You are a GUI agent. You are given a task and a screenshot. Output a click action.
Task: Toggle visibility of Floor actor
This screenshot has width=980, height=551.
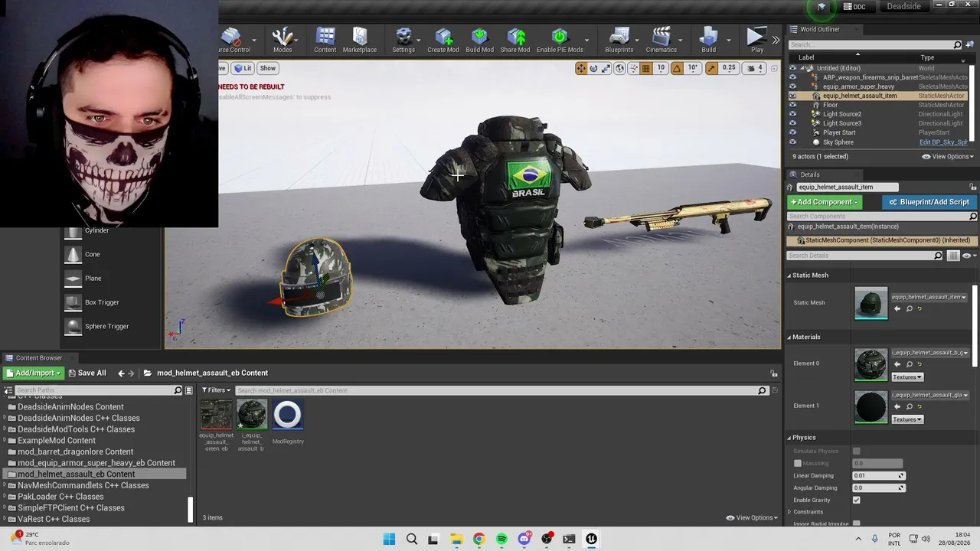coord(792,105)
